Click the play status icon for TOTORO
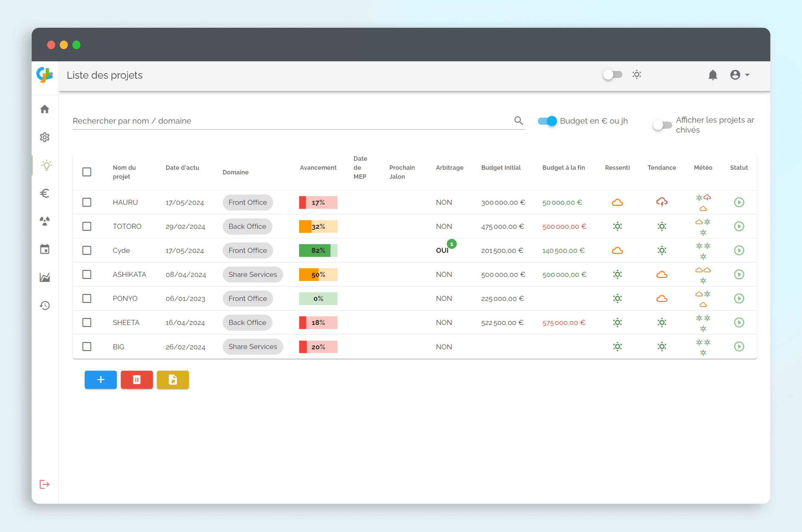 (739, 226)
